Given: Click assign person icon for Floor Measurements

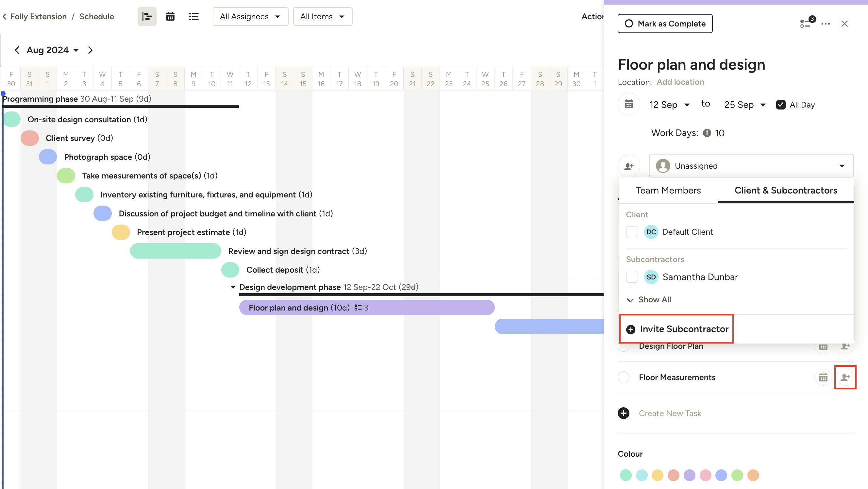Looking at the screenshot, I should coord(845,377).
